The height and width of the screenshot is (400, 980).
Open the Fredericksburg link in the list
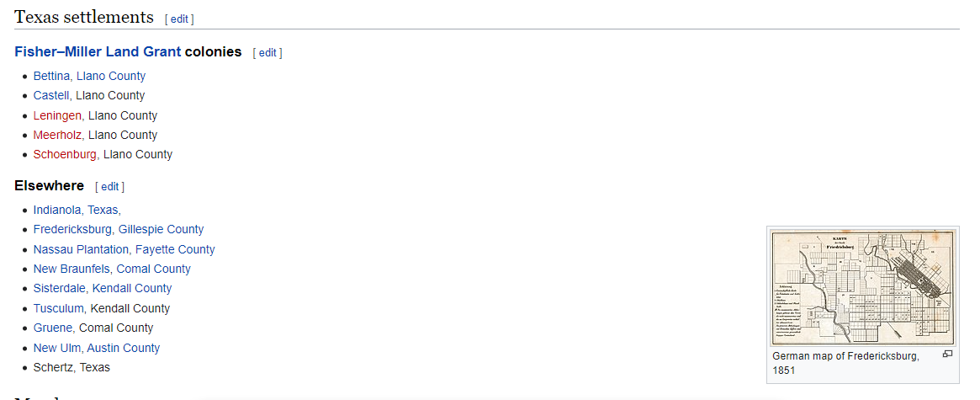(72, 229)
